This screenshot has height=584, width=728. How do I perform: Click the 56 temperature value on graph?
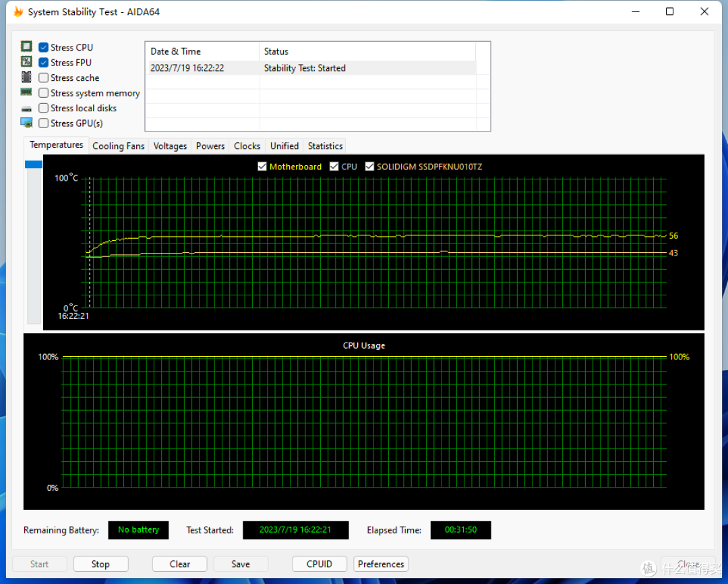coord(673,235)
